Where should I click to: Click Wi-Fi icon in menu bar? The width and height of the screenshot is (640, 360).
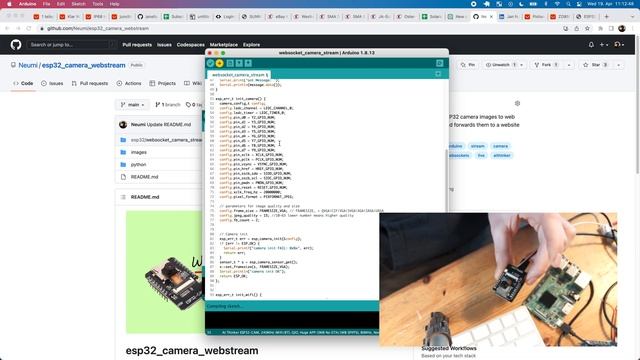(x=557, y=4)
